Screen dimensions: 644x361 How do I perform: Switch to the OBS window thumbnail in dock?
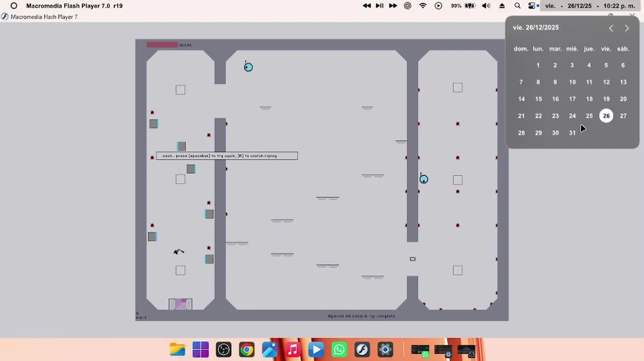click(466, 350)
